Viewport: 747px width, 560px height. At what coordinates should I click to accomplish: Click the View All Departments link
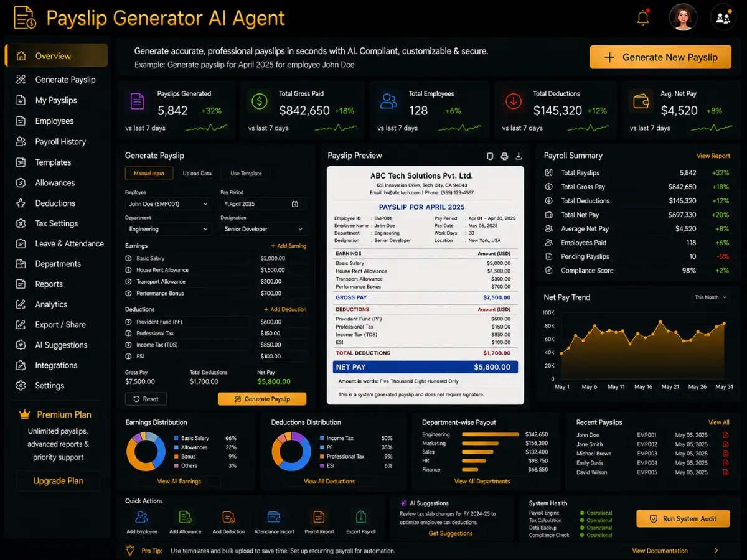(482, 482)
